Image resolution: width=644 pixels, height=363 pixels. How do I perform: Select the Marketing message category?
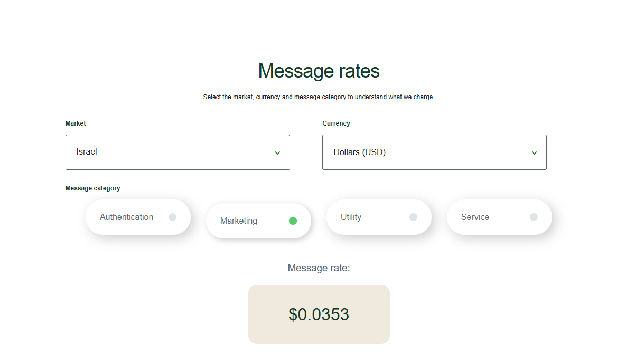tap(239, 221)
